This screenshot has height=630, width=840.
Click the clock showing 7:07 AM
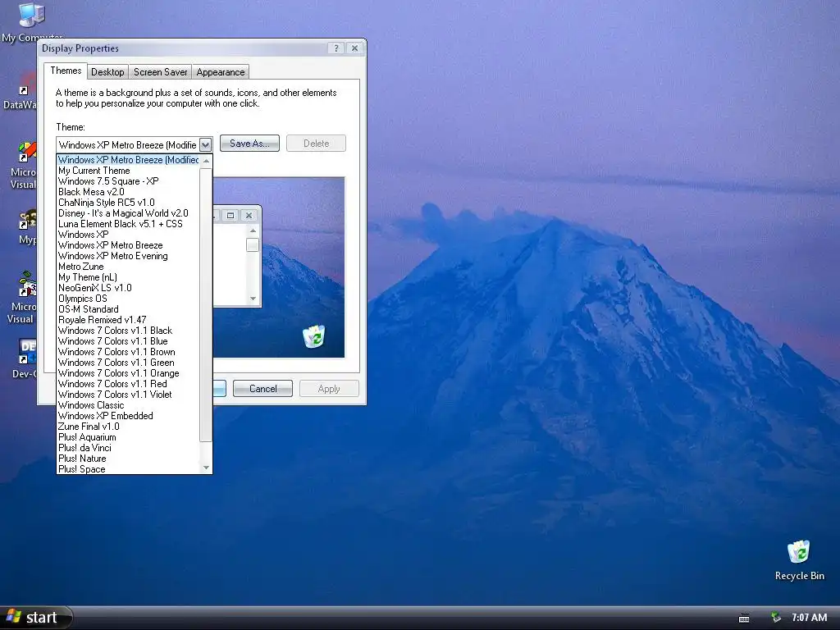coord(809,618)
